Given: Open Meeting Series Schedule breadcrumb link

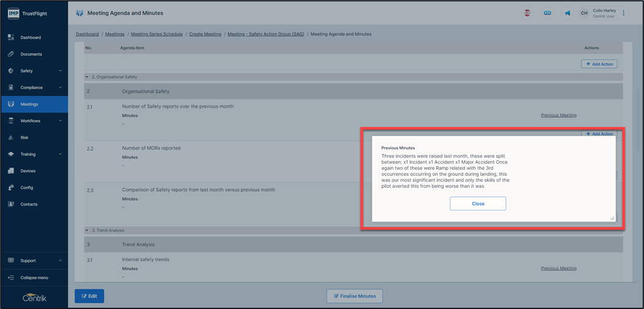Looking at the screenshot, I should [x=157, y=34].
